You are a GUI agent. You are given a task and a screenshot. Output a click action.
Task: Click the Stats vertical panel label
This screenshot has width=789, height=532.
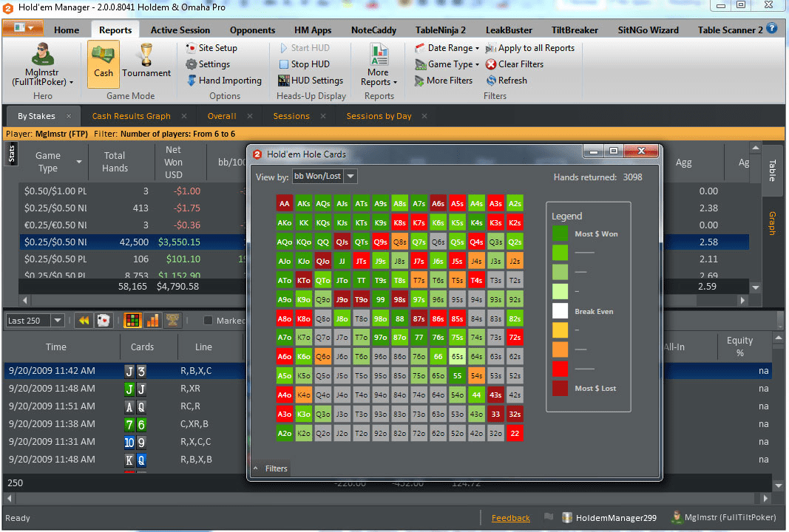tap(12, 154)
